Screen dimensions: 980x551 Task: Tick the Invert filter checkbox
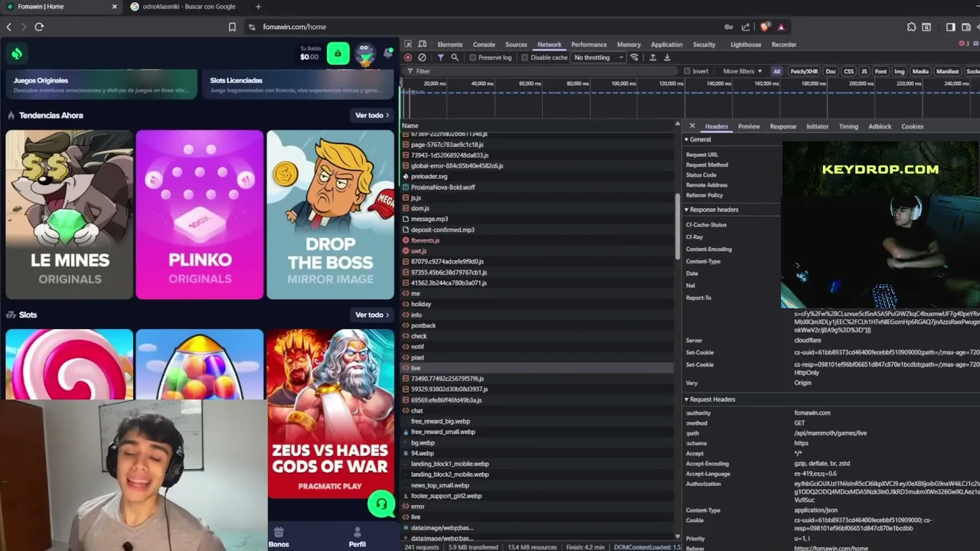coord(687,71)
